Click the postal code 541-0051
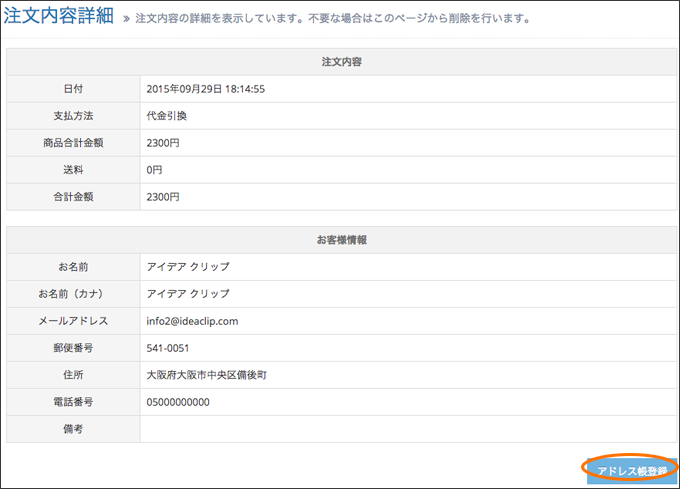 [x=167, y=348]
